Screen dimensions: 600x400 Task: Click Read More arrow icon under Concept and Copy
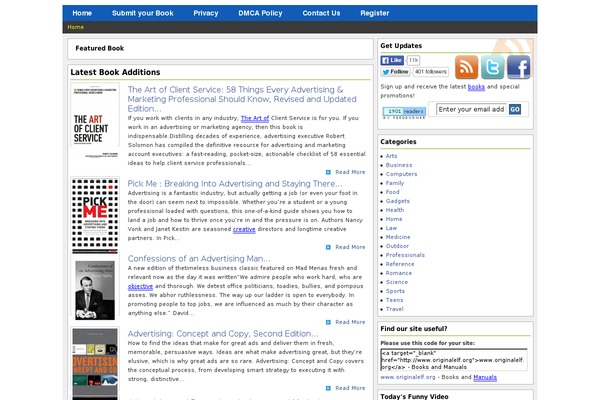pyautogui.click(x=328, y=388)
